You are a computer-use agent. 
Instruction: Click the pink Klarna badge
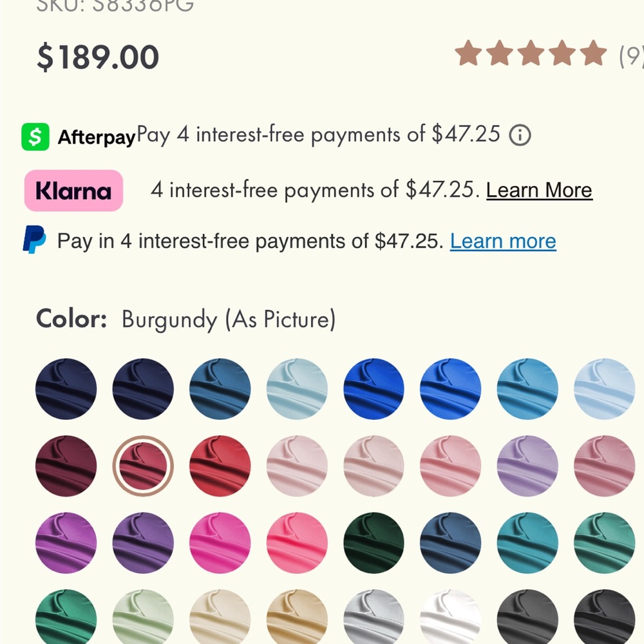click(x=74, y=191)
